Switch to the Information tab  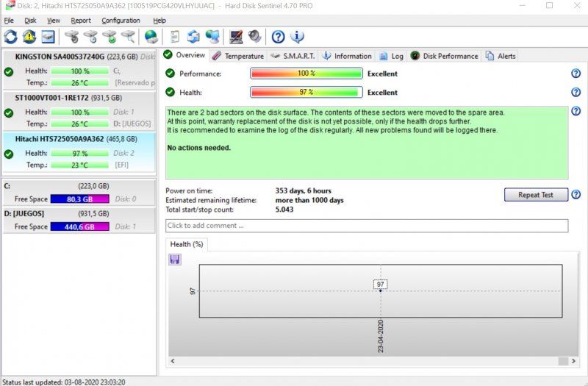coord(347,56)
